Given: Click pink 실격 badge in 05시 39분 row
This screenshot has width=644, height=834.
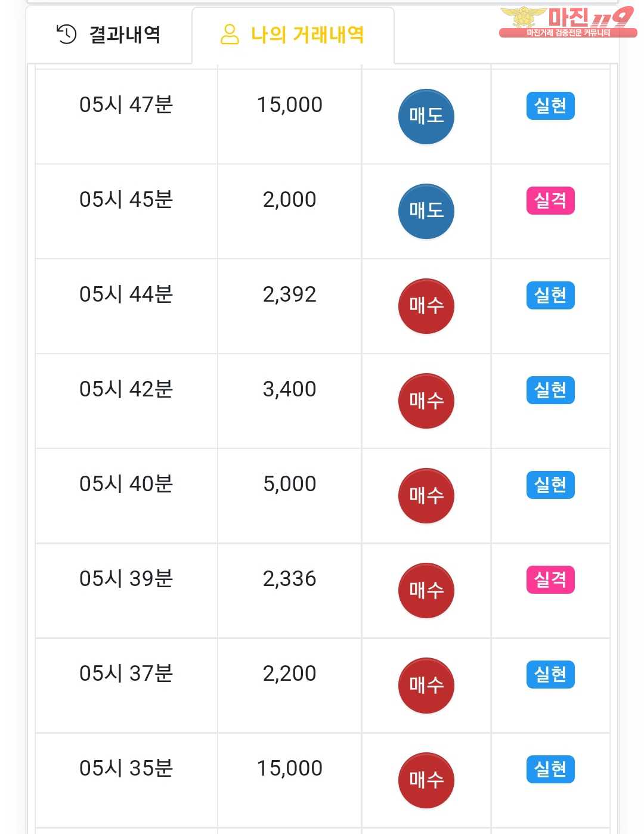Looking at the screenshot, I should pyautogui.click(x=550, y=579).
